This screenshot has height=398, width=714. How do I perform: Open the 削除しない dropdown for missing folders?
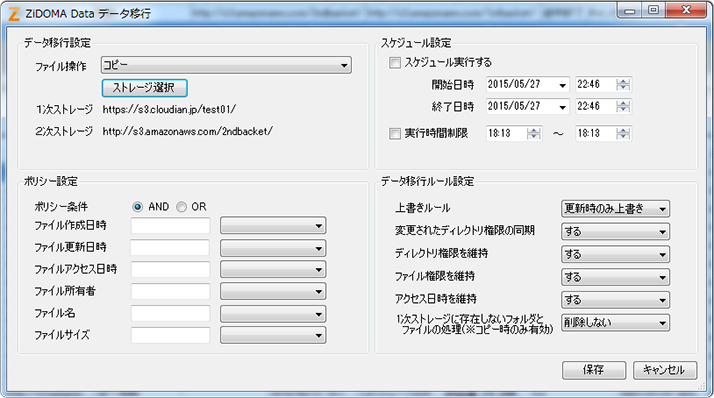point(615,323)
